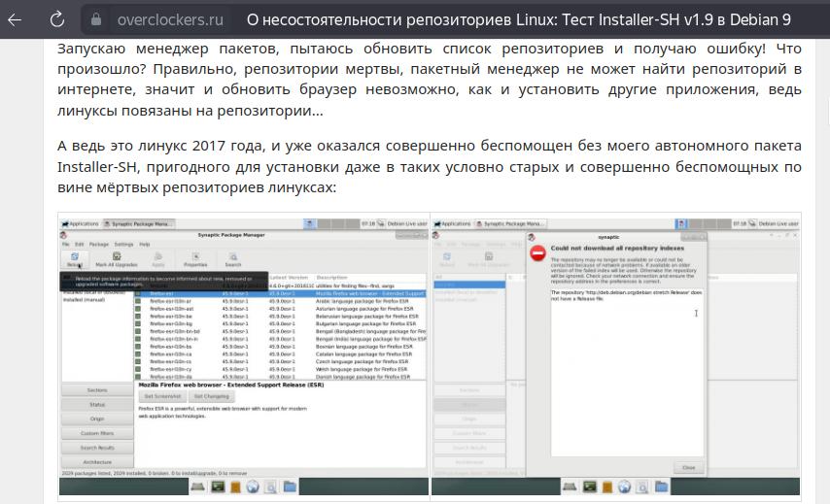This screenshot has height=504, width=830.
Task: Open the File menu in left Synaptic screenshot
Action: click(x=66, y=245)
